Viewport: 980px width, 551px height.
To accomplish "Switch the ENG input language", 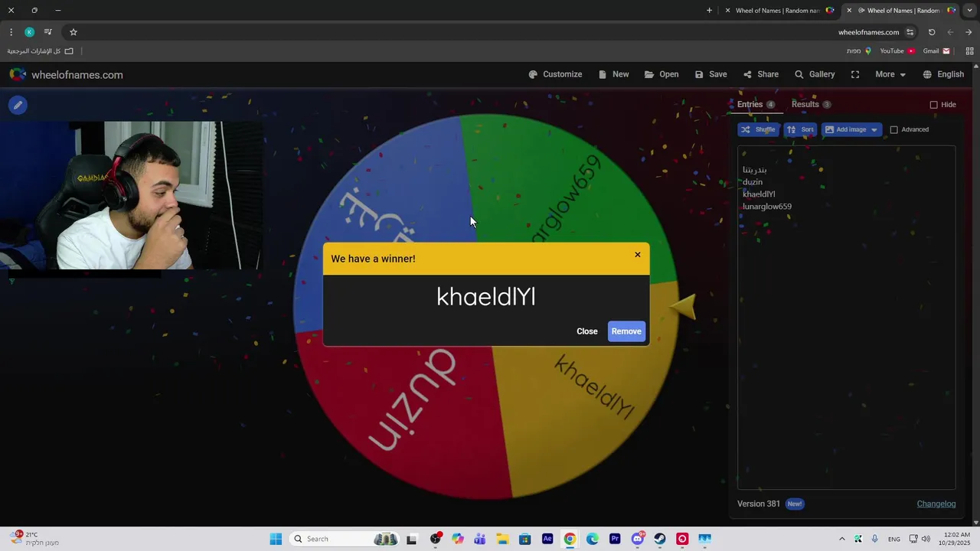I will tap(893, 540).
